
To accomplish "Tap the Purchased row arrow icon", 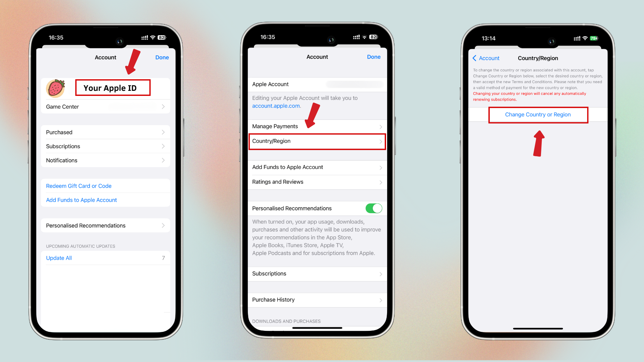I will coord(164,132).
